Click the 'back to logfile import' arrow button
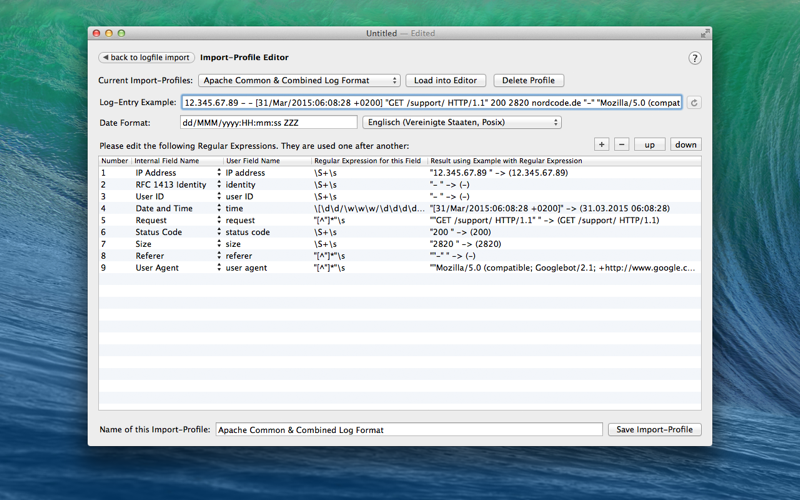Screen dimensions: 800x500 (146, 57)
